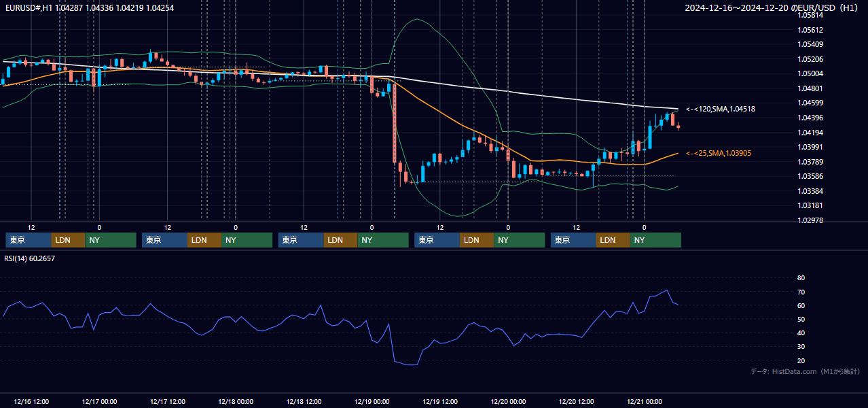868x408 pixels.
Task: Click the 12/21 00:00 time axis label
Action: pyautogui.click(x=645, y=402)
